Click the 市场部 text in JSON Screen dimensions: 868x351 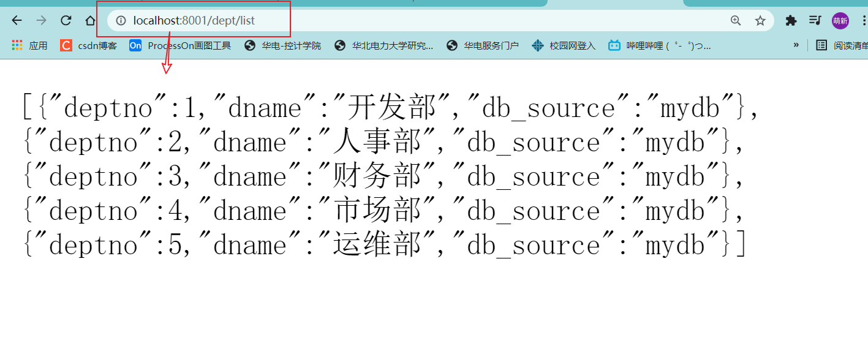[376, 211]
